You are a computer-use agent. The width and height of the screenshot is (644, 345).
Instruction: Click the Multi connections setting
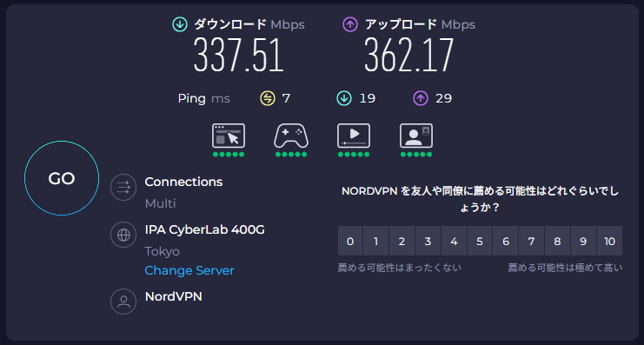click(x=160, y=203)
